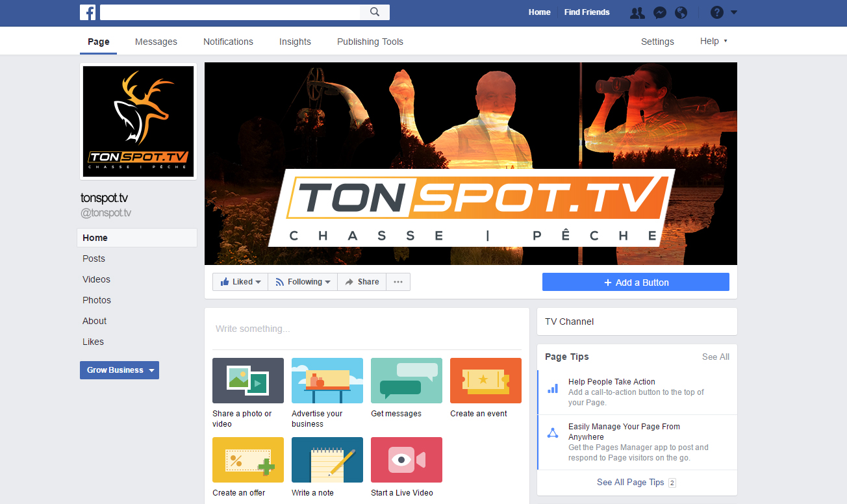Open the more options ellipsis button
847x504 pixels.
click(398, 282)
